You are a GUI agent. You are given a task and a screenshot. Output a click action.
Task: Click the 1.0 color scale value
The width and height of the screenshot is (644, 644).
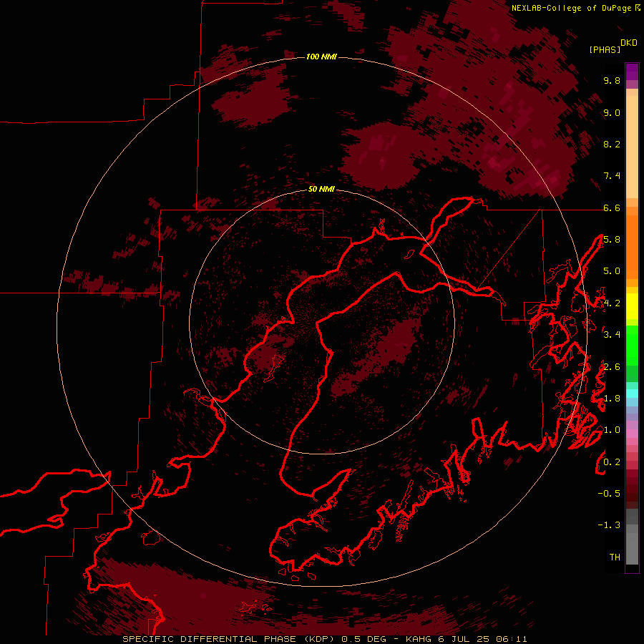click(612, 430)
